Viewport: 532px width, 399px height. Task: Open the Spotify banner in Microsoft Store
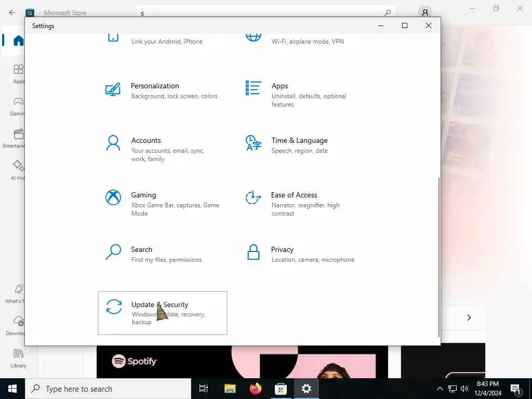(242, 362)
